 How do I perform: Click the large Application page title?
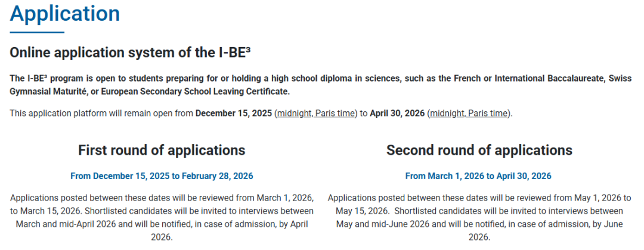point(65,13)
